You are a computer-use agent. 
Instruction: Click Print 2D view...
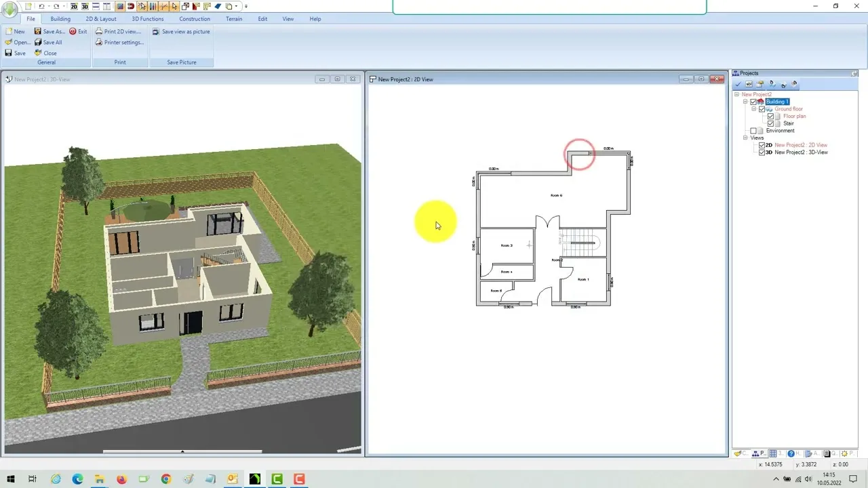pos(118,32)
